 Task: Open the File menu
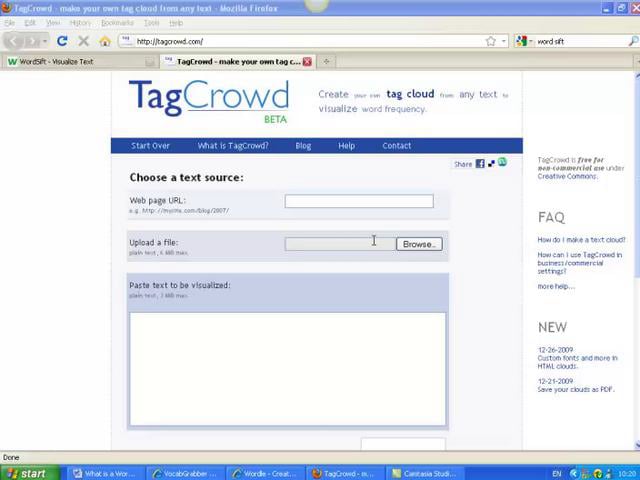[9, 23]
